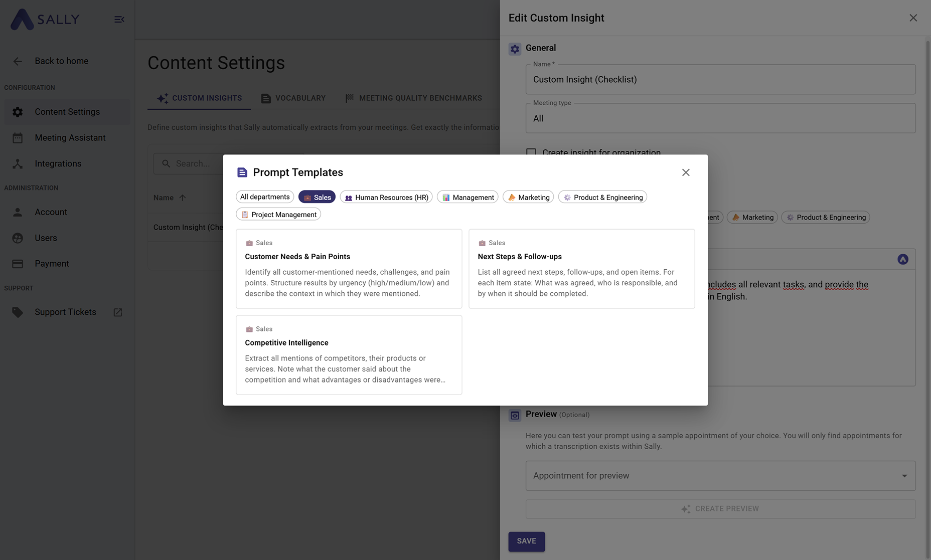
Task: Click the Back to home arrow icon
Action: 18,61
